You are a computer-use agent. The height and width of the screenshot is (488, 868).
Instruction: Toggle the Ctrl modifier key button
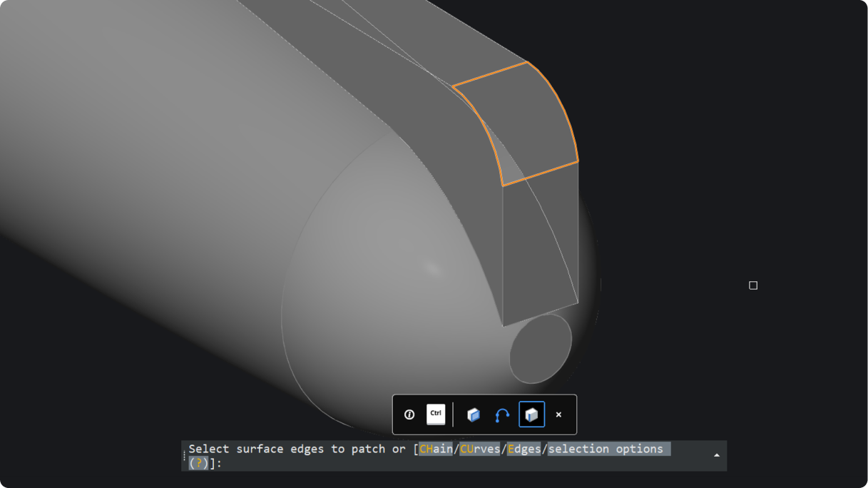[x=436, y=415]
